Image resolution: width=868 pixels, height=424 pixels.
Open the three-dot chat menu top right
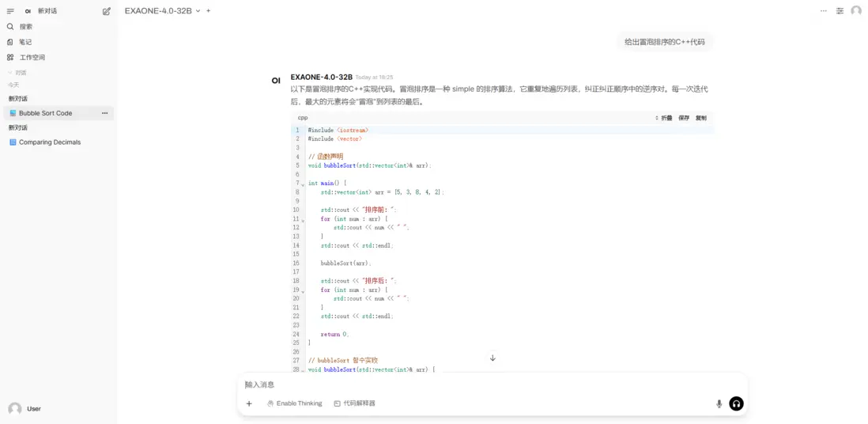824,10
